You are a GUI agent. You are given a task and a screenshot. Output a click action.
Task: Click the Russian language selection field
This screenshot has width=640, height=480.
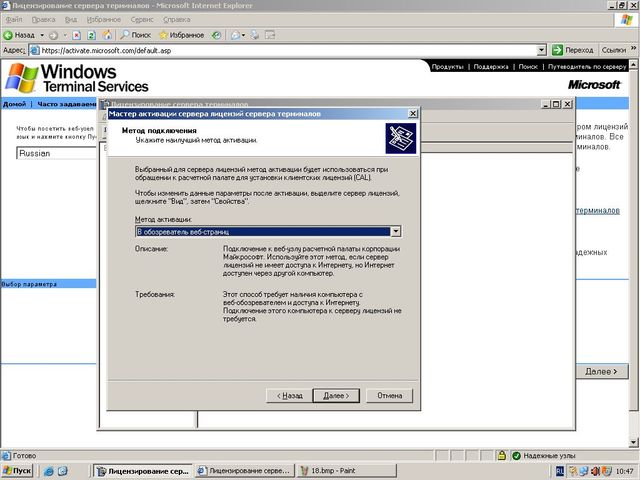click(57, 153)
